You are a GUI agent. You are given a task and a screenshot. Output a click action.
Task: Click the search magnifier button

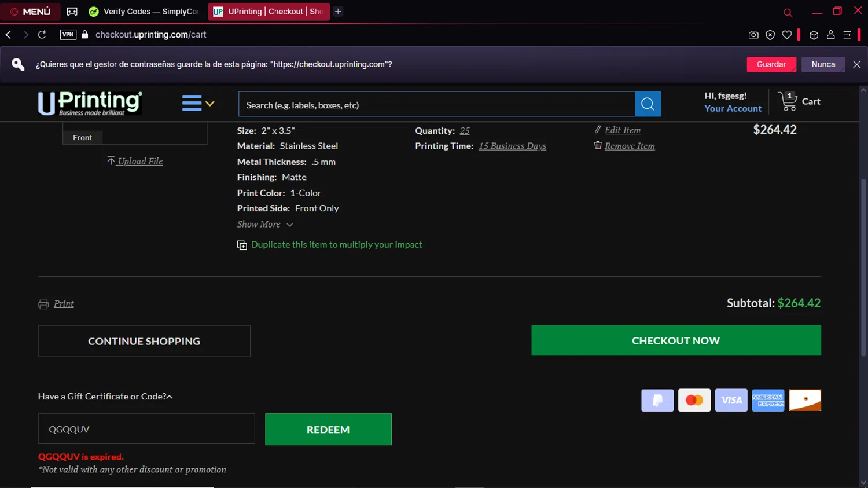(648, 104)
